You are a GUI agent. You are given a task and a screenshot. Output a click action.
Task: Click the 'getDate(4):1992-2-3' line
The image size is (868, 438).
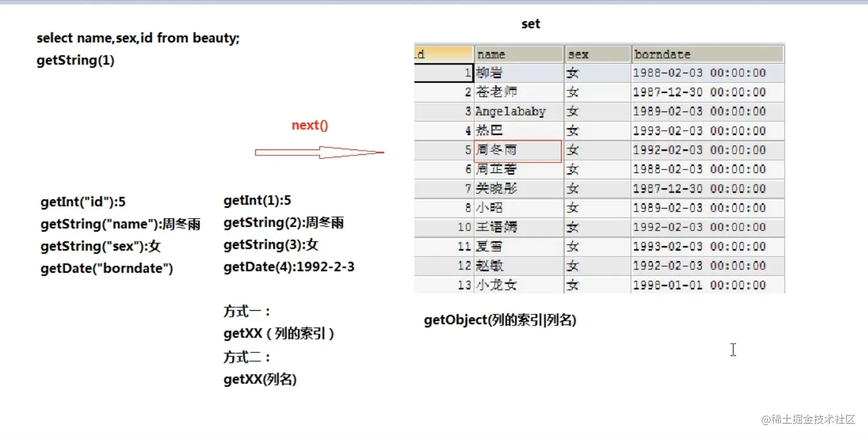pyautogui.click(x=289, y=267)
